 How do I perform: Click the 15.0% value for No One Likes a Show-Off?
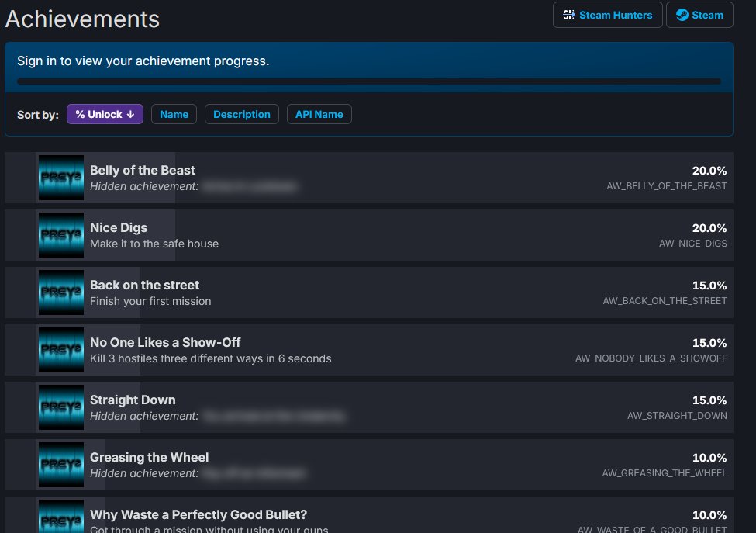tap(709, 343)
